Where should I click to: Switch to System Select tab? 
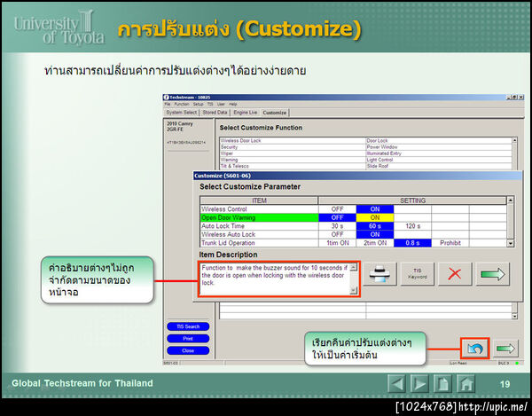[182, 113]
